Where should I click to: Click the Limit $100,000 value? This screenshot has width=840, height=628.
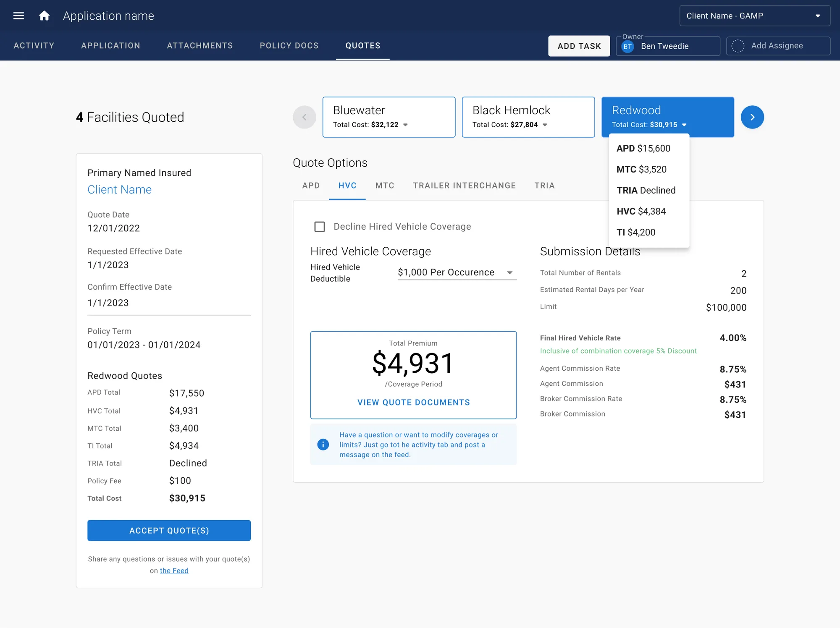[x=726, y=307]
